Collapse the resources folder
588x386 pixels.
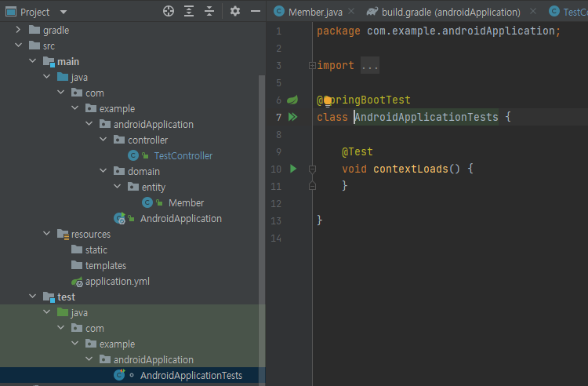(x=46, y=234)
